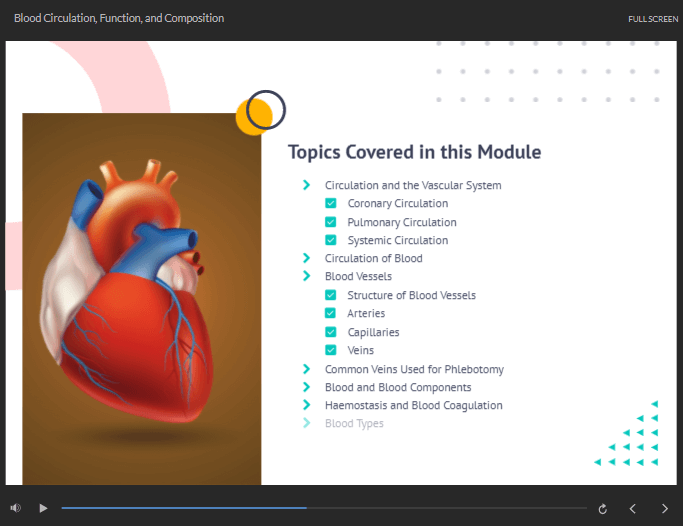The width and height of the screenshot is (683, 526).
Task: Check the Arteries checkbox icon
Action: tap(330, 313)
